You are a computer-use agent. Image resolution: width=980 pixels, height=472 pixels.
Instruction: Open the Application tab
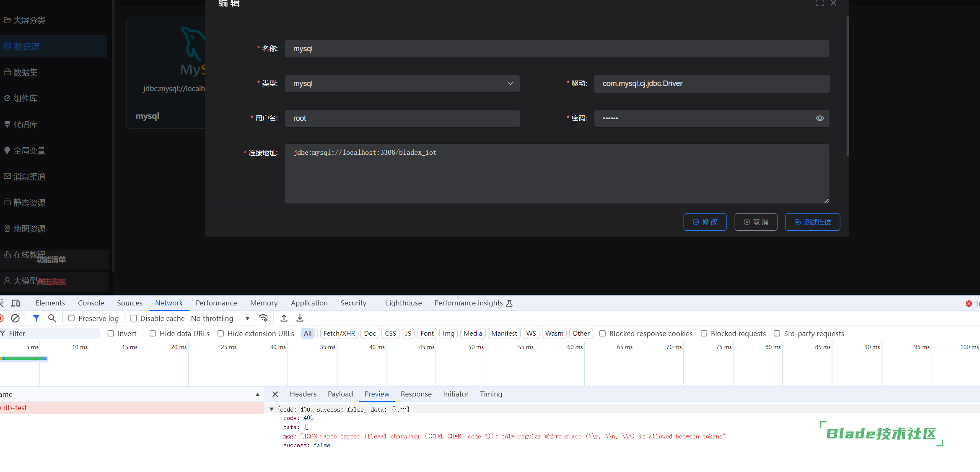point(309,303)
